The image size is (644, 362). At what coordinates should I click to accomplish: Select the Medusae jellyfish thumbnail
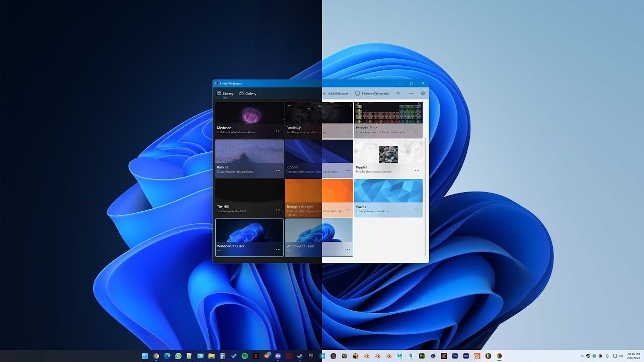coord(250,113)
